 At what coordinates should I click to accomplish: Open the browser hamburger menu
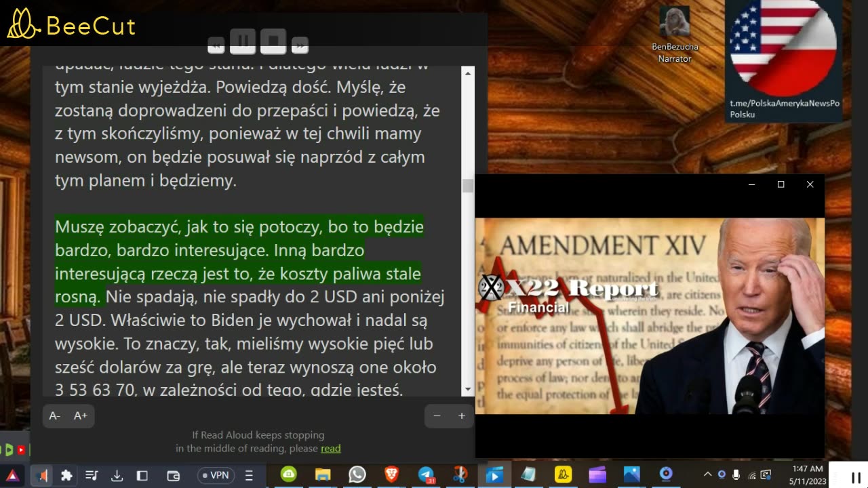[249, 475]
